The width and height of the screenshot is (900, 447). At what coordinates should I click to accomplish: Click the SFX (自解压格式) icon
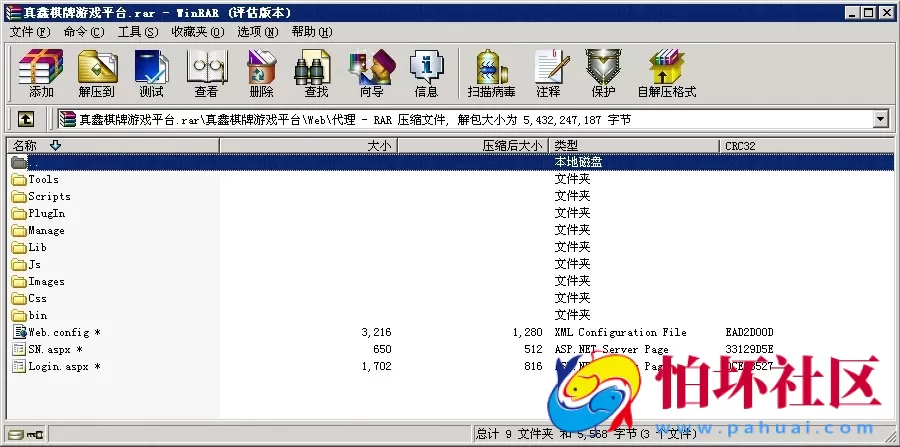(667, 73)
